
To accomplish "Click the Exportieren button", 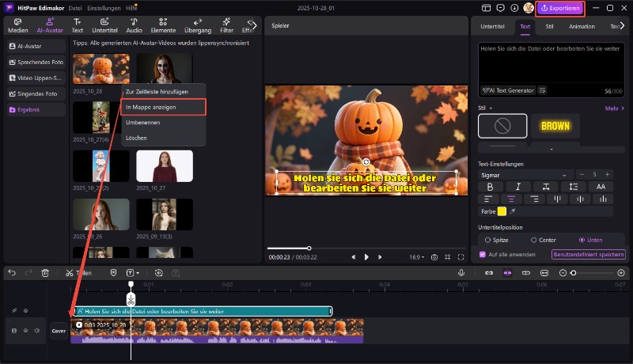I will 560,8.
